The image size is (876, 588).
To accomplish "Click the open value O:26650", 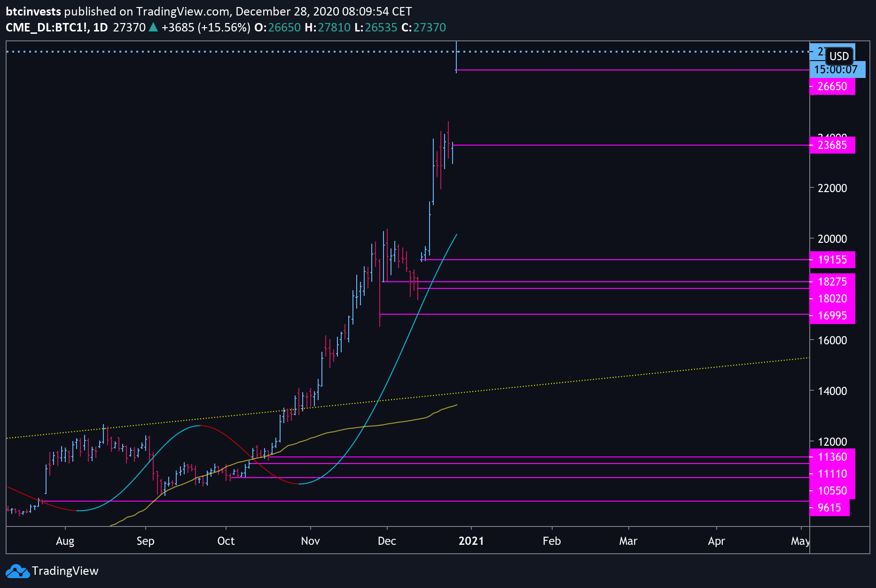I will click(x=277, y=27).
